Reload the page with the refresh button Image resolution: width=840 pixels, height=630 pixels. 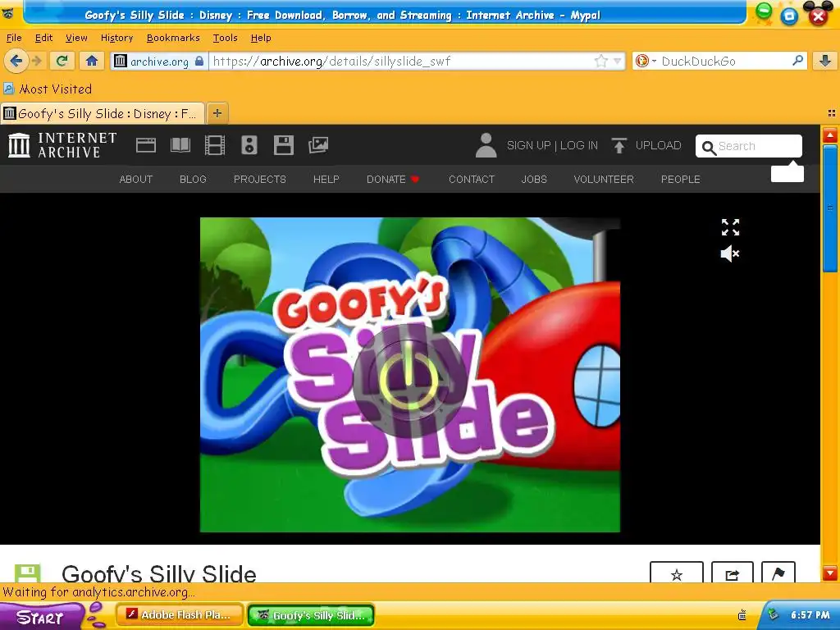[62, 61]
